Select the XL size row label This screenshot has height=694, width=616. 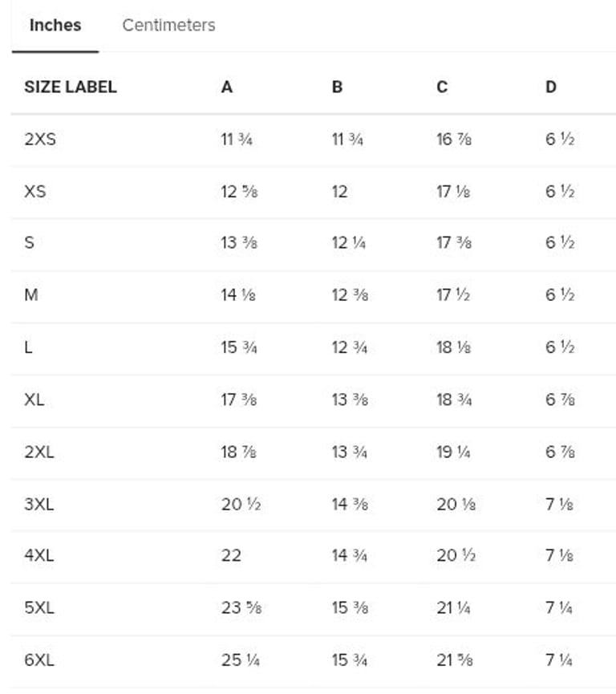coord(34,400)
